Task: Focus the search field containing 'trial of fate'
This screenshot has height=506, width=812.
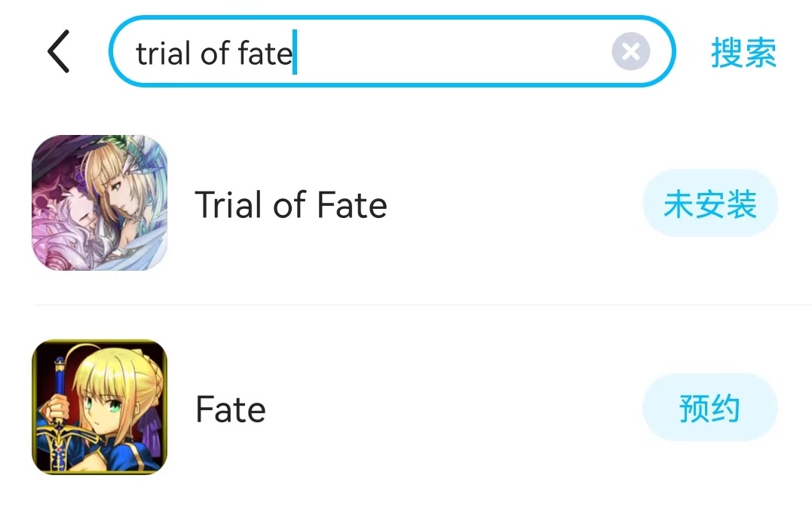Action: tap(392, 51)
